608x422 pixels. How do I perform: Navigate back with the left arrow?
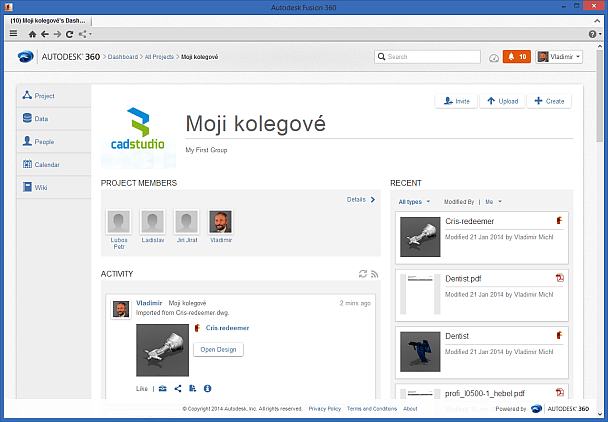point(45,34)
